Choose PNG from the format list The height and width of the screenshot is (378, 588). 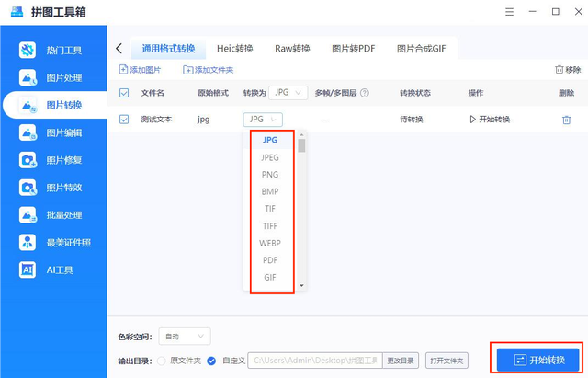point(270,175)
